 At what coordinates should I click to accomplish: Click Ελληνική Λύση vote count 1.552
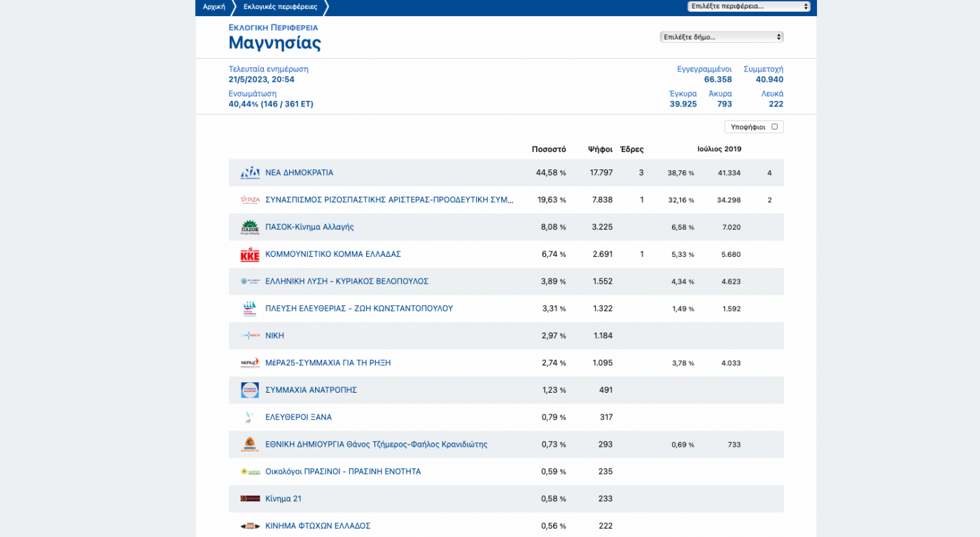(x=602, y=281)
